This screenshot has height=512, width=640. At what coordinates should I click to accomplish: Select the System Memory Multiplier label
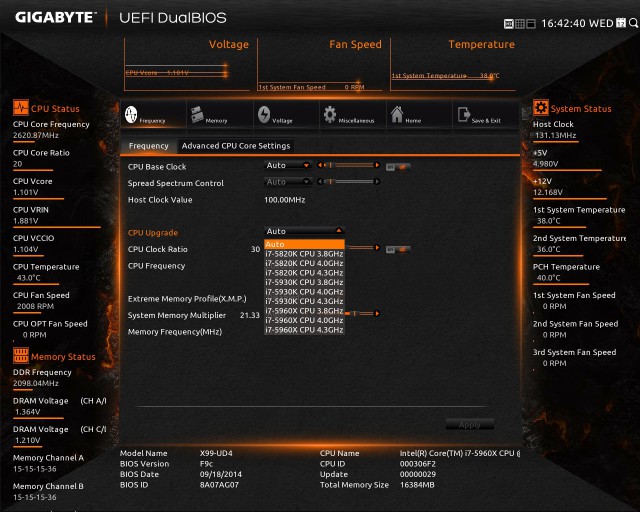coord(177,315)
